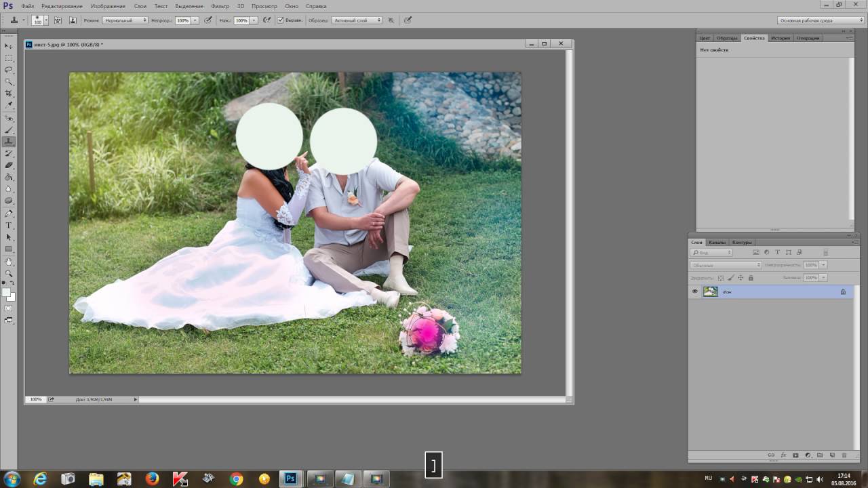Select the Hand tool
This screenshot has width=868, height=488.
point(9,262)
